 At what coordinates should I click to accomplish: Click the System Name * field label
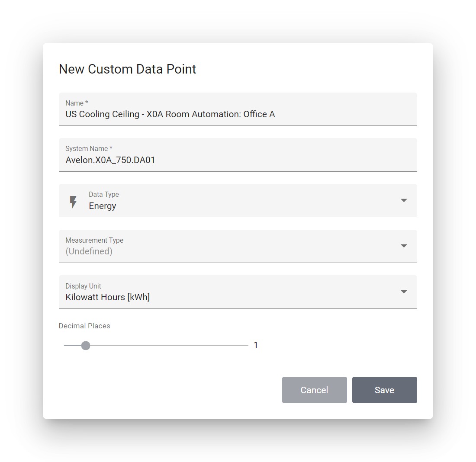click(89, 148)
